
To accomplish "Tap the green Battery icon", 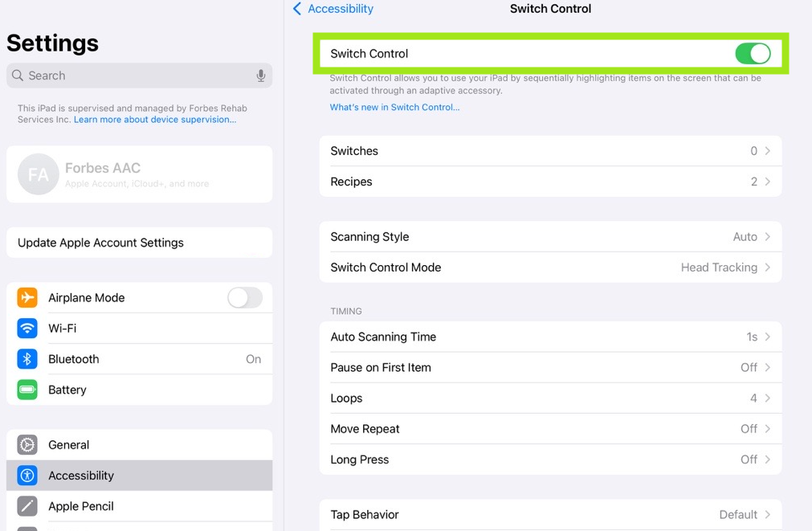I will pos(27,390).
